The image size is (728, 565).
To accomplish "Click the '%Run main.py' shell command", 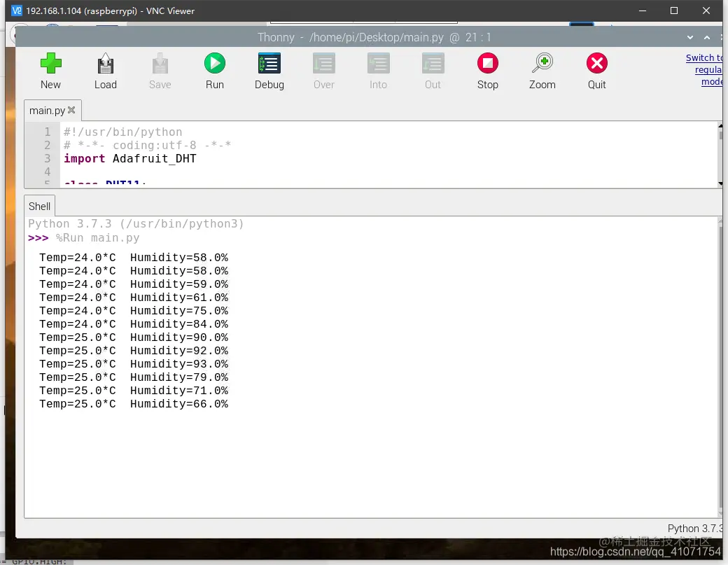I will coord(97,238).
